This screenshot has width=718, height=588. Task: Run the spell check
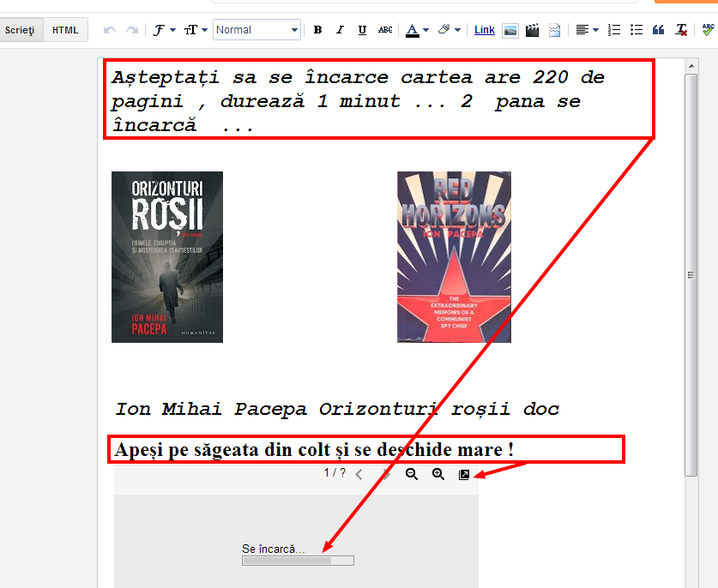[708, 30]
